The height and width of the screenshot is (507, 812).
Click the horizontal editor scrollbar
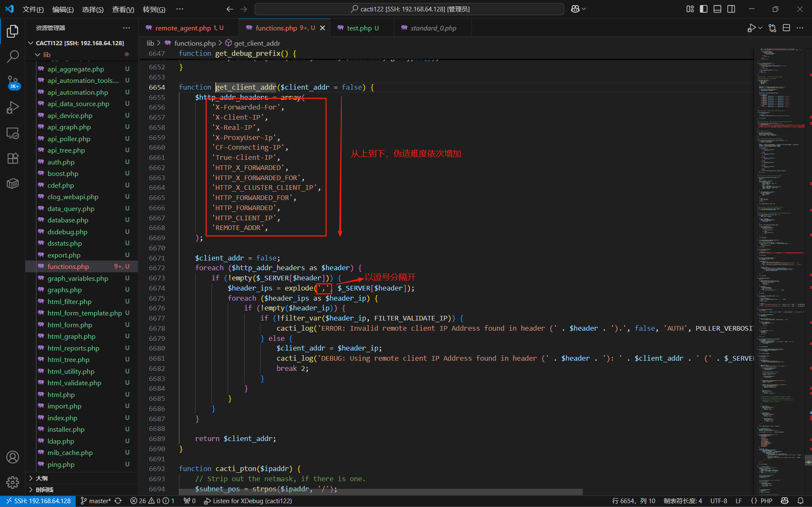381,492
